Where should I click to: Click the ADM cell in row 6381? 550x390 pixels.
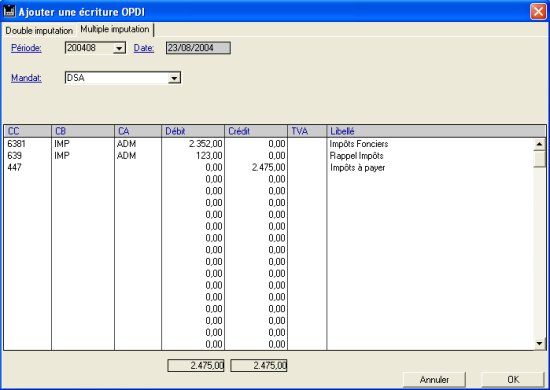click(x=126, y=144)
